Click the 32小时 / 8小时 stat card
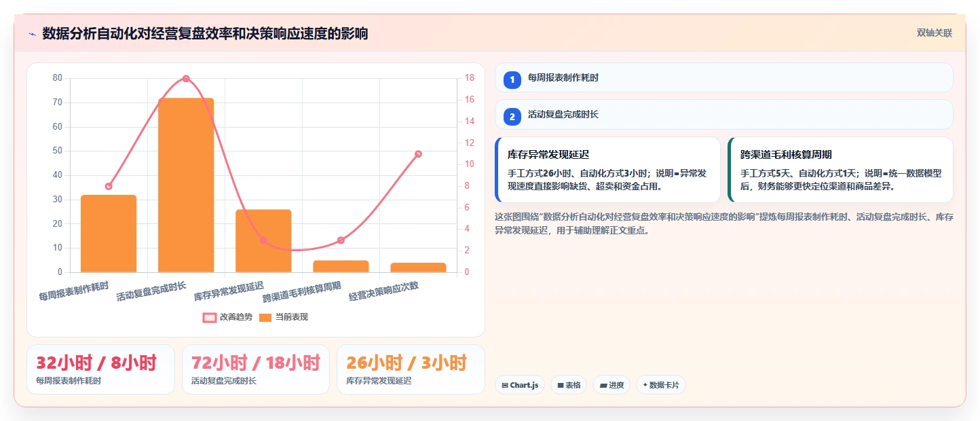 100,369
